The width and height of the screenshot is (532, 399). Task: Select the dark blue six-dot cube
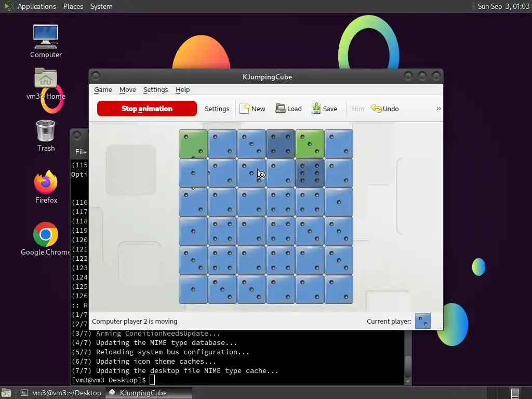tap(310, 173)
